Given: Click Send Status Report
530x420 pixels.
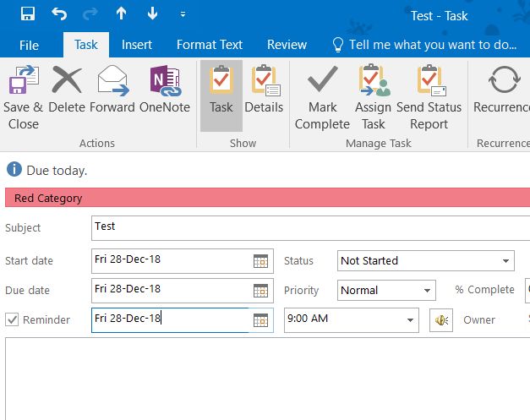Looking at the screenshot, I should [x=429, y=97].
